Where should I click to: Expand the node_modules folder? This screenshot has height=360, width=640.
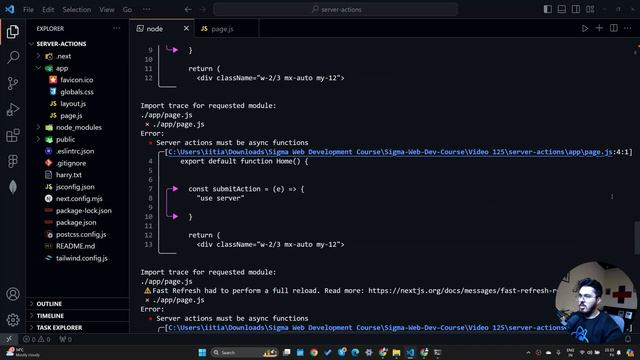(x=78, y=127)
